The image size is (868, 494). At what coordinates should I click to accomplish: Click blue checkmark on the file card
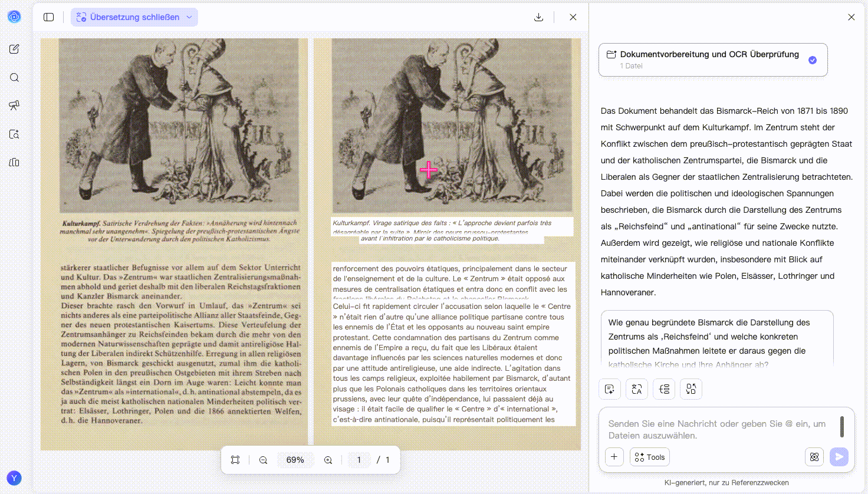tap(813, 60)
